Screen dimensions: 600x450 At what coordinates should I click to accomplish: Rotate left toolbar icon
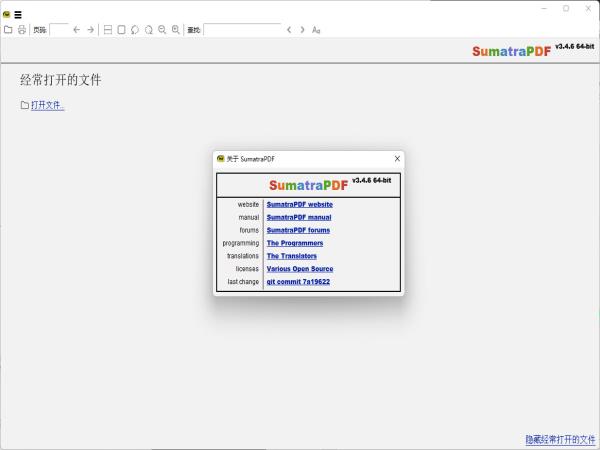135,29
